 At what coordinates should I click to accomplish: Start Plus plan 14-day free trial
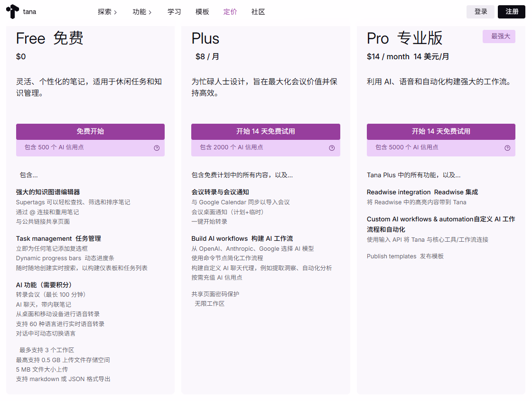[265, 131]
